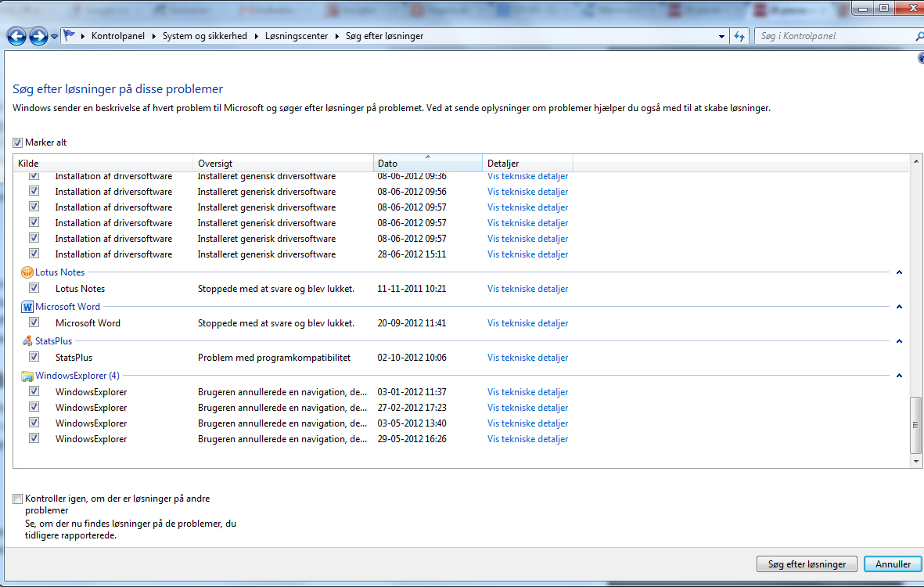Enable Kontroller igen for other problems checkbox
Image resolution: width=924 pixels, height=587 pixels.
[x=18, y=499]
